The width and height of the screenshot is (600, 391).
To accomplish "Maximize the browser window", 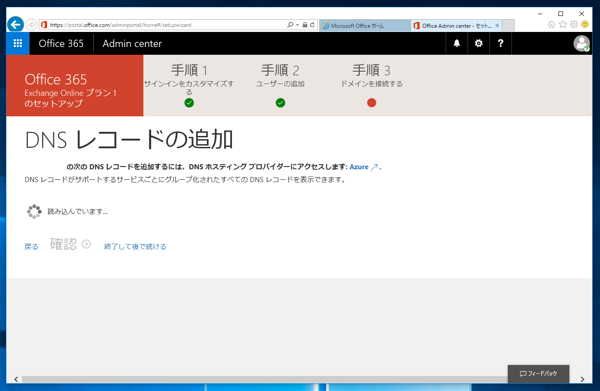I will [x=561, y=14].
